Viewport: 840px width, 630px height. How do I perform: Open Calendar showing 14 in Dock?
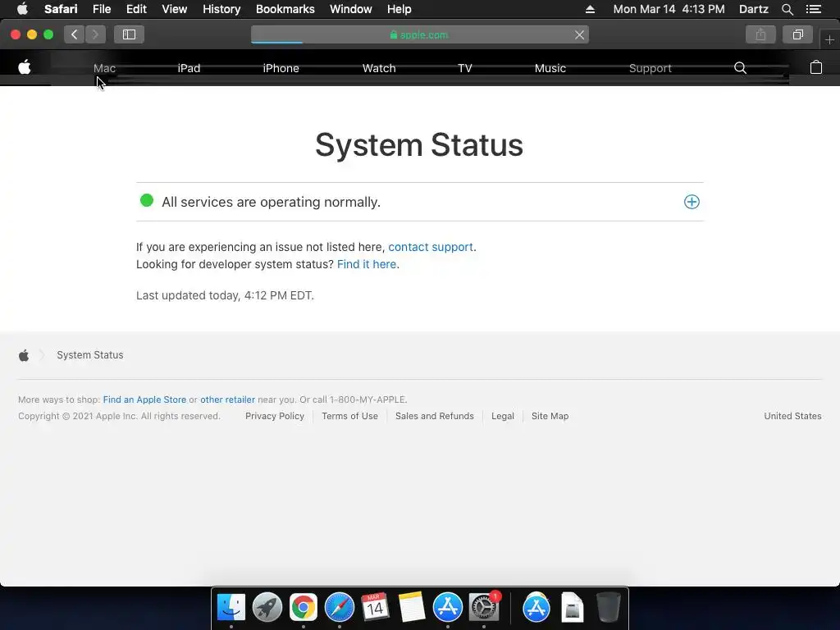tap(375, 608)
